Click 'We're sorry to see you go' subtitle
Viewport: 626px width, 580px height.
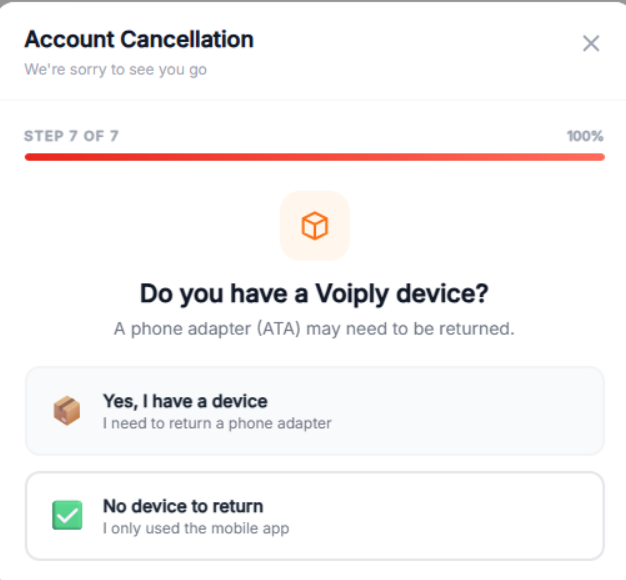[115, 70]
